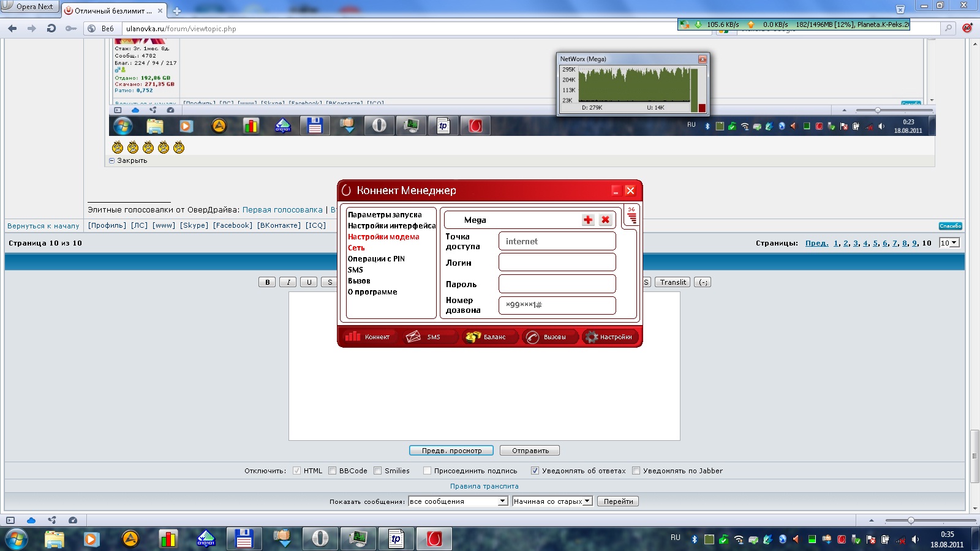Click the Перейти button
Viewport: 980px width, 551px height.
click(618, 501)
